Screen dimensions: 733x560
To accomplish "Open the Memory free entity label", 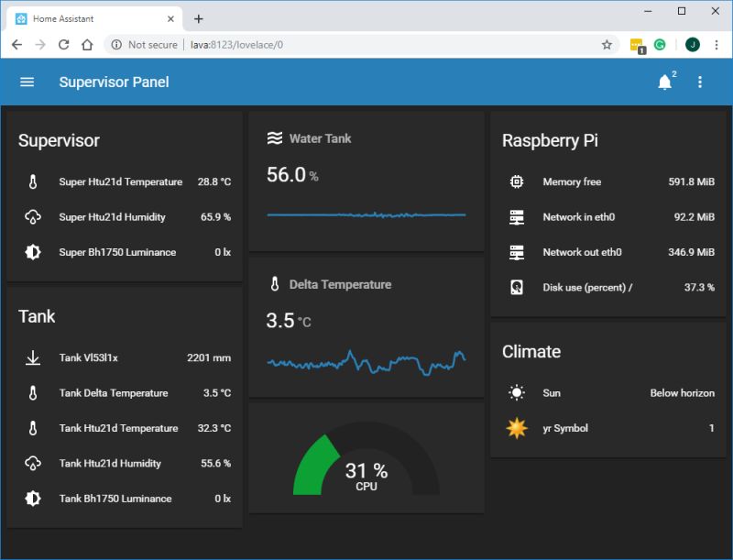I will 572,181.
